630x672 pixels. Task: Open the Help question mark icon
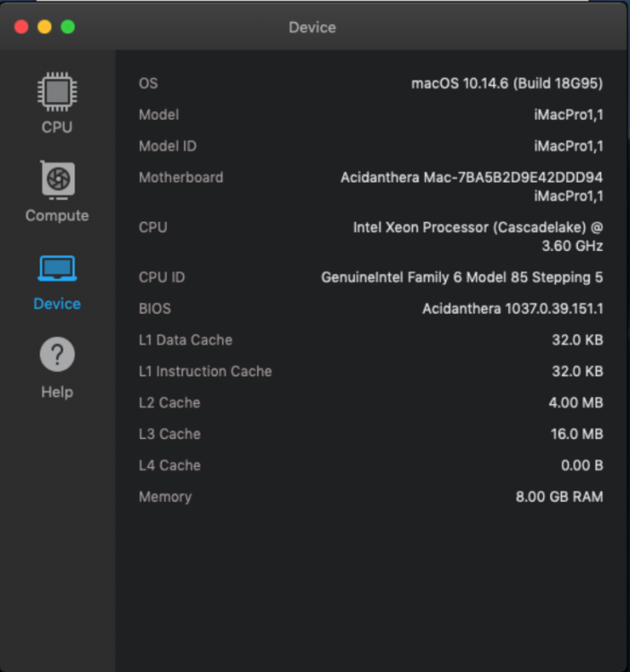pyautogui.click(x=57, y=355)
